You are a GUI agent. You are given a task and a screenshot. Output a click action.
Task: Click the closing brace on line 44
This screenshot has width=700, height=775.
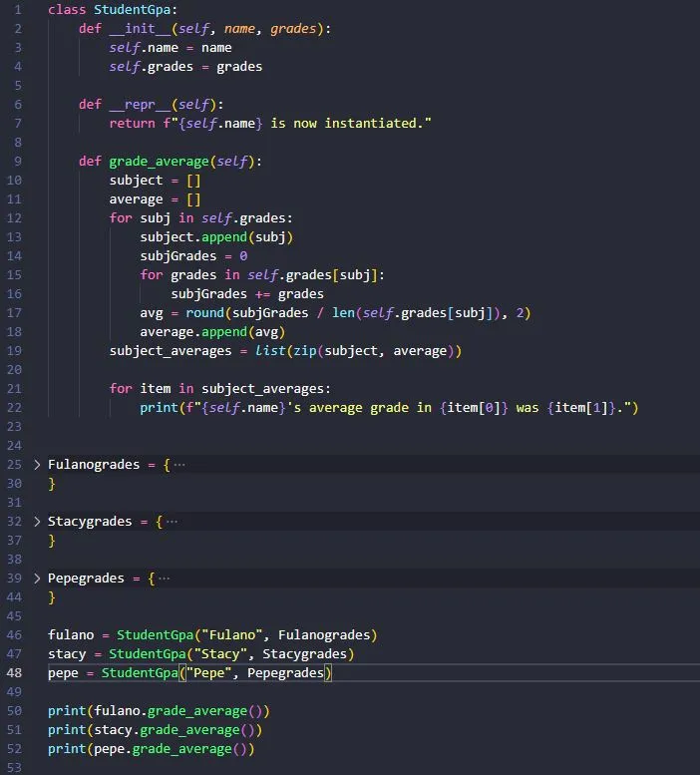tap(52, 597)
